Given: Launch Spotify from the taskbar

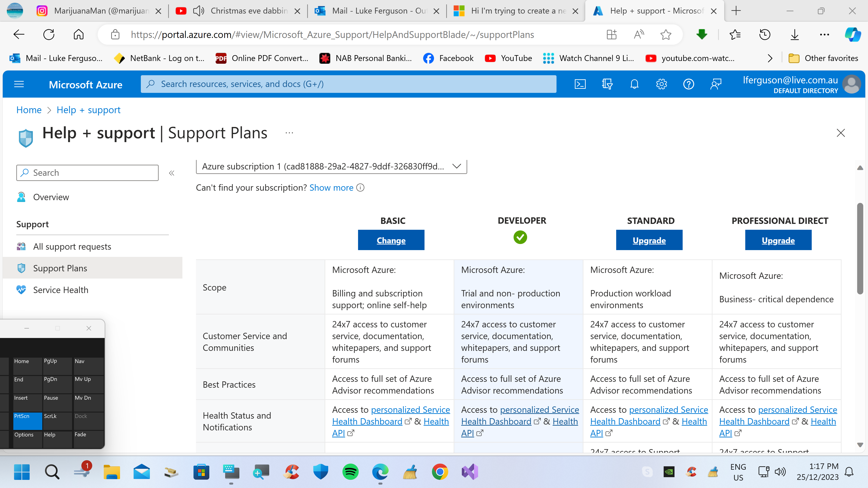Looking at the screenshot, I should (x=350, y=472).
